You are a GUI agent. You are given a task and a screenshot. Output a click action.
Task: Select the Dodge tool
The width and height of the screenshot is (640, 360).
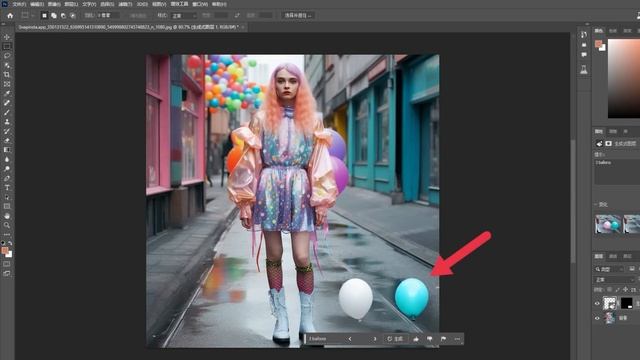pyautogui.click(x=7, y=169)
